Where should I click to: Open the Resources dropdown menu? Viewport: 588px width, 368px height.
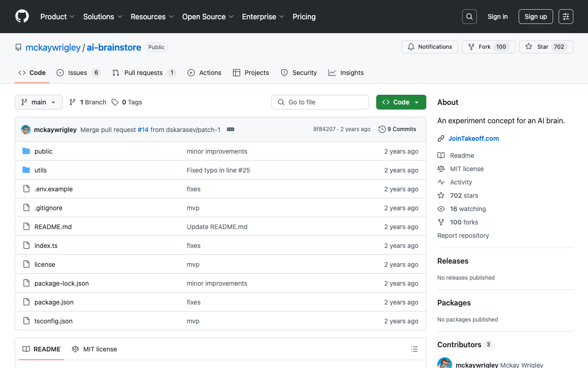point(152,17)
